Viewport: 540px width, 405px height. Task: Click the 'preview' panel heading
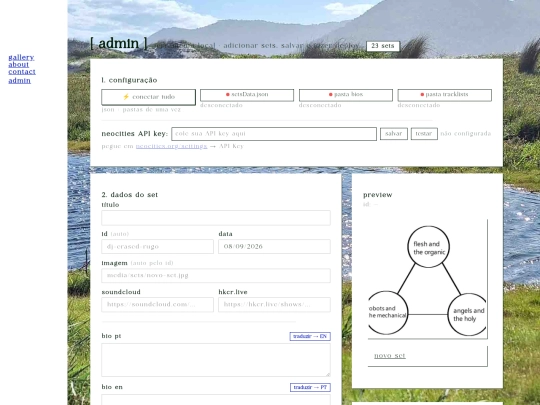[378, 195]
